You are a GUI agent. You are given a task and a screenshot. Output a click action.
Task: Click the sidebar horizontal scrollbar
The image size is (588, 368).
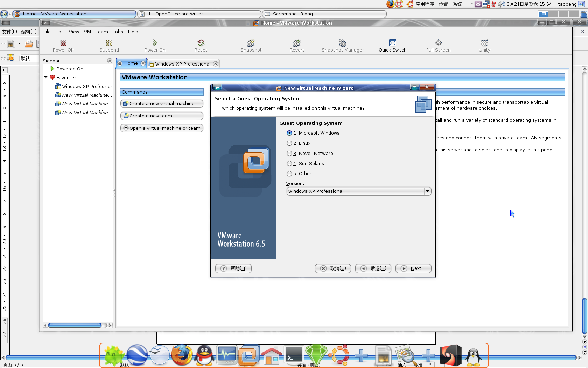click(75, 326)
